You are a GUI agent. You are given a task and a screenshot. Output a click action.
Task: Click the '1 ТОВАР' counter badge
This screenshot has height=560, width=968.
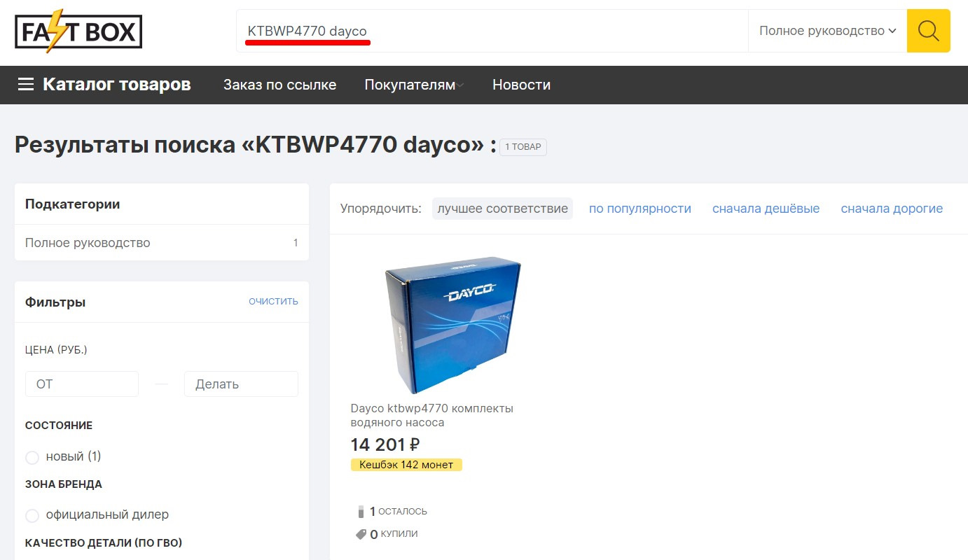tap(523, 146)
